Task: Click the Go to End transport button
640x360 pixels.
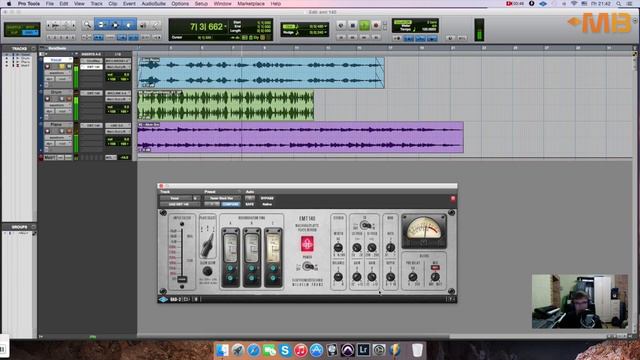Action: [376, 38]
